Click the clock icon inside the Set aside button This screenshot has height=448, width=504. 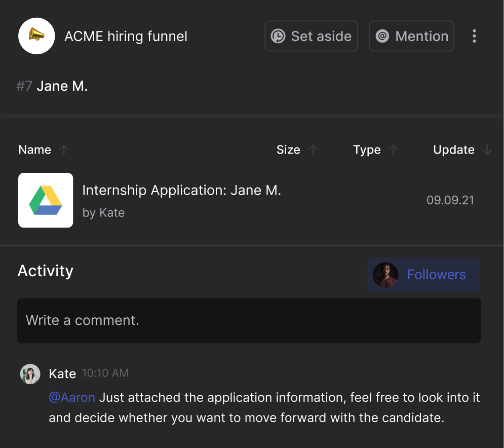pos(279,35)
